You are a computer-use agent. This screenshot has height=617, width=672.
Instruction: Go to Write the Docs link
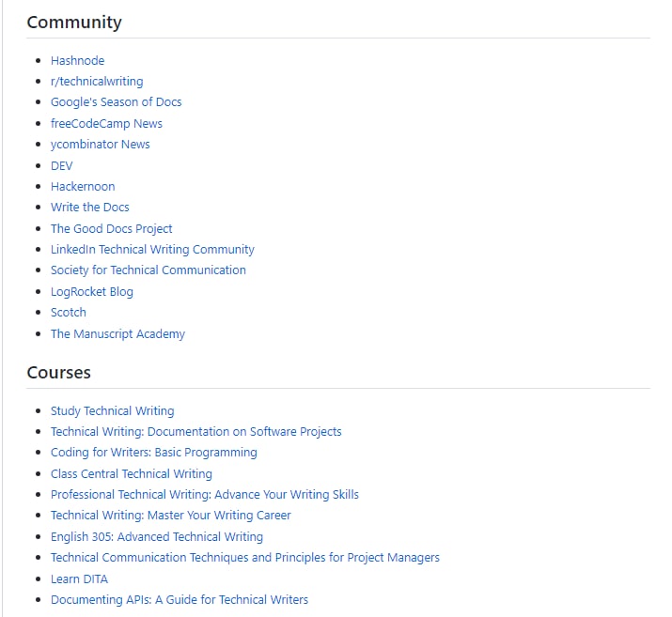(x=89, y=208)
